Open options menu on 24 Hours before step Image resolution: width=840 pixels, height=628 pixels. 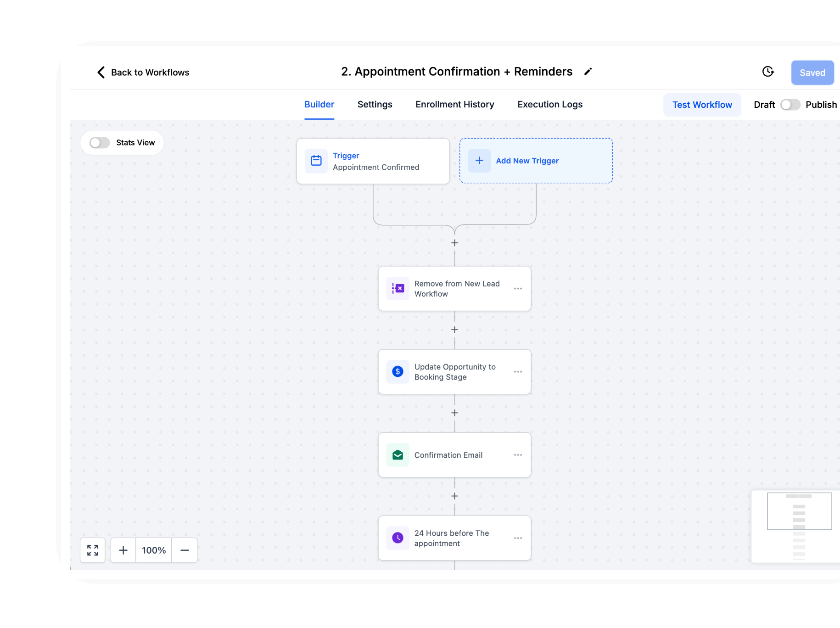[x=518, y=538]
